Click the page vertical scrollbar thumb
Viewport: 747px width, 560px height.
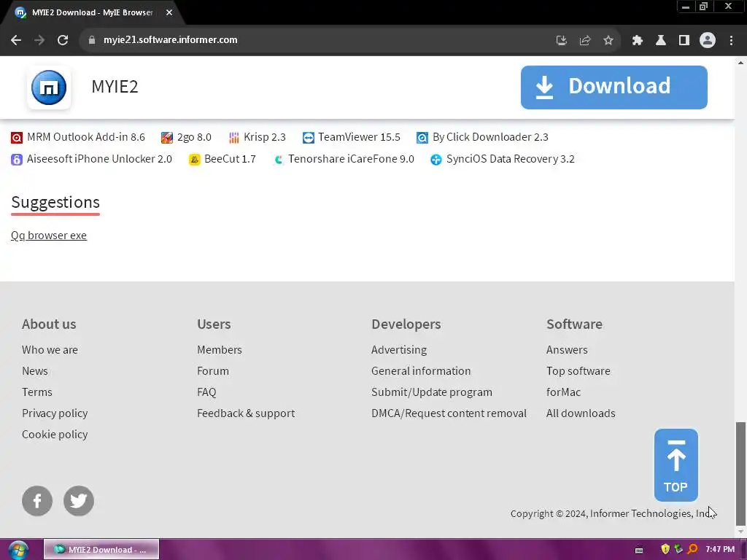pos(740,472)
